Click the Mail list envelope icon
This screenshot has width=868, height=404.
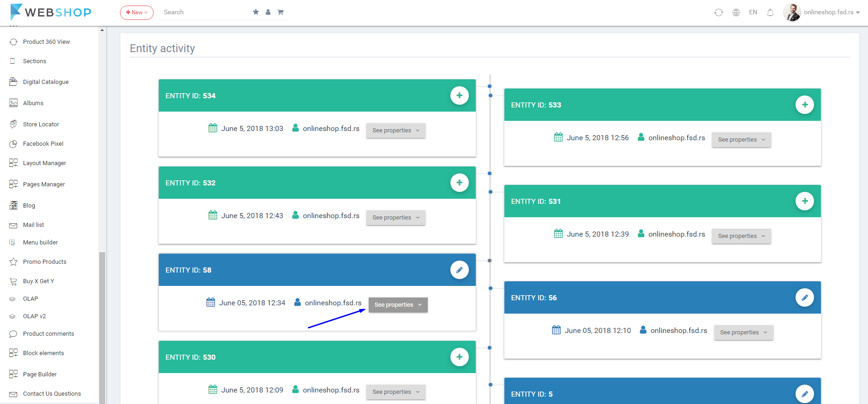tap(13, 225)
